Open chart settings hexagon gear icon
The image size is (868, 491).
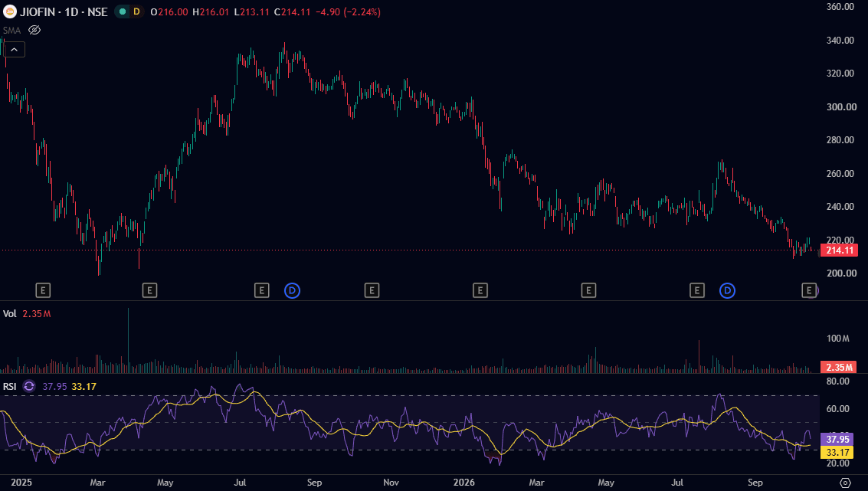point(845,482)
